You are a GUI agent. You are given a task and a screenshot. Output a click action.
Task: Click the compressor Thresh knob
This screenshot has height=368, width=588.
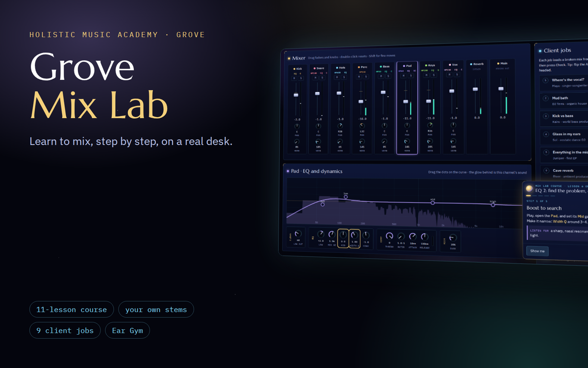pos(390,236)
